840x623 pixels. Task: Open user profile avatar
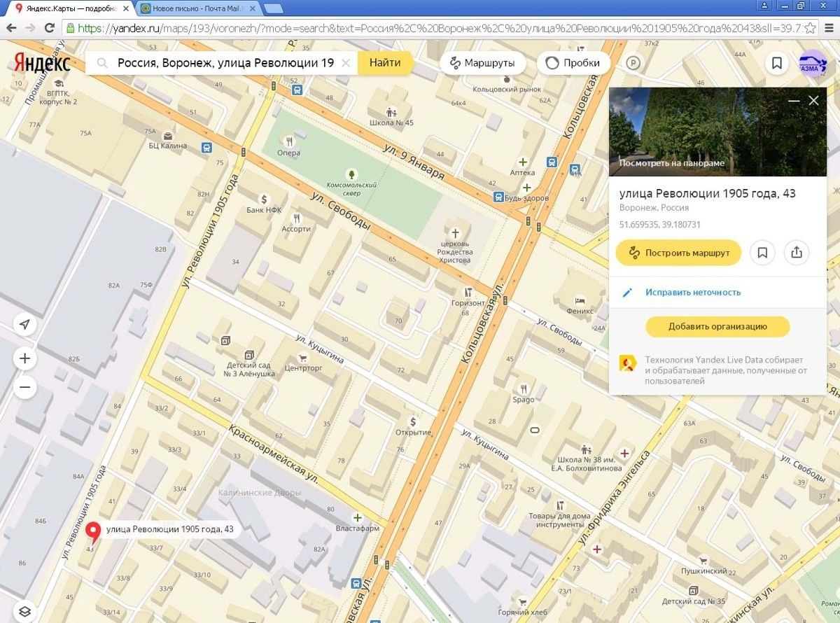812,63
